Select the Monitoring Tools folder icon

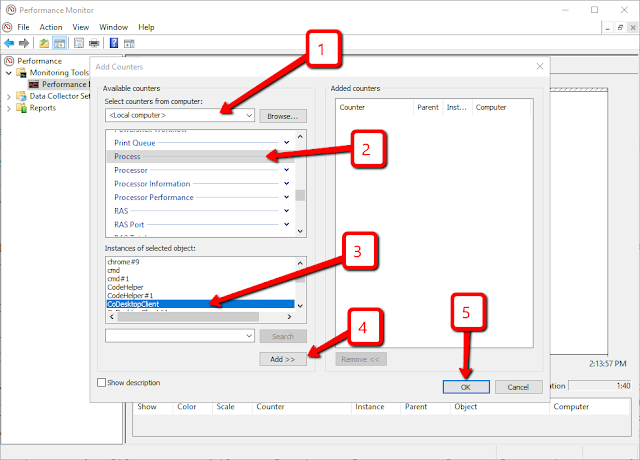pos(22,73)
